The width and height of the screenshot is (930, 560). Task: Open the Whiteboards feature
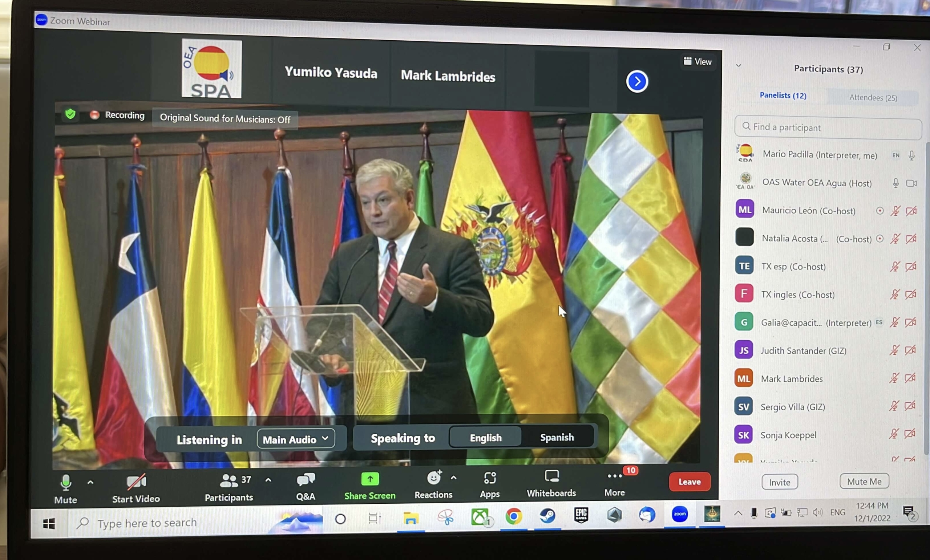551,483
